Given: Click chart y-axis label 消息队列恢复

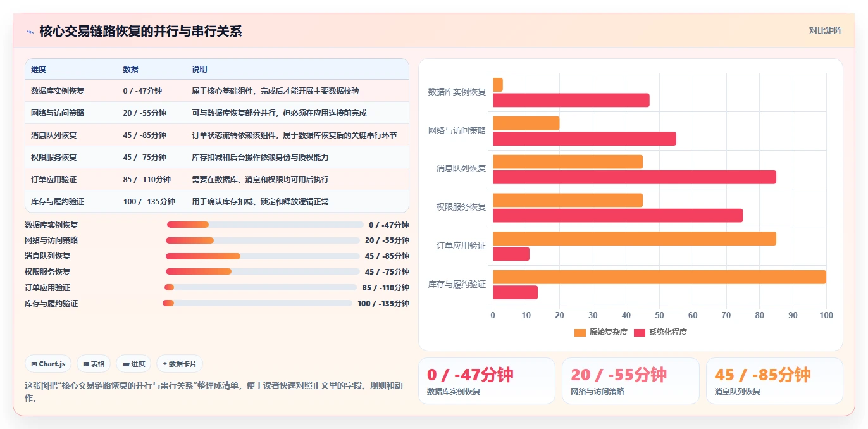Looking at the screenshot, I should click(x=461, y=169).
